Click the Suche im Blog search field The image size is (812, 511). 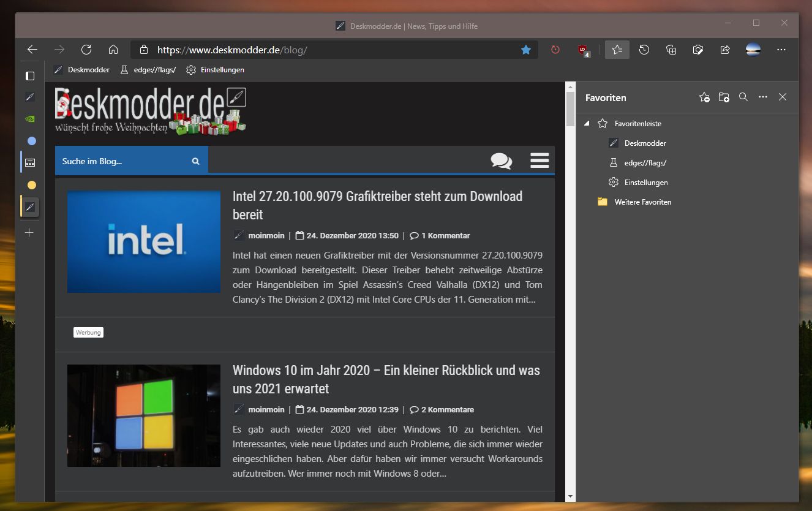tap(122, 161)
